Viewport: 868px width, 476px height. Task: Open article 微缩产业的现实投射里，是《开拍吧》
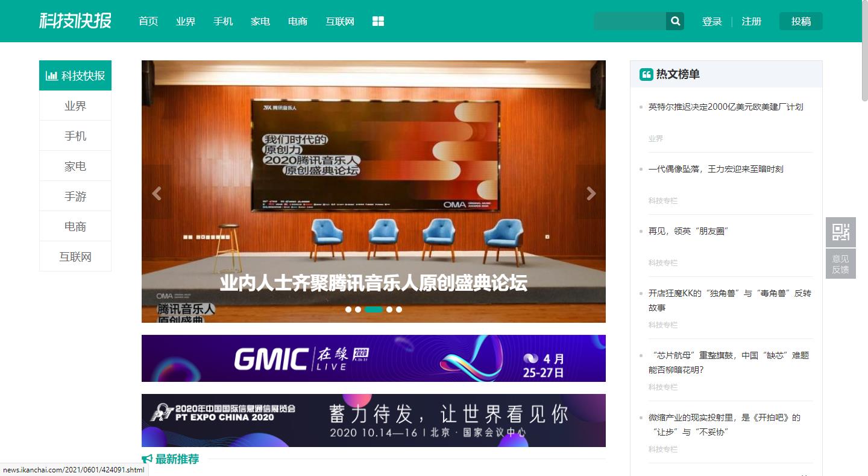coord(725,425)
